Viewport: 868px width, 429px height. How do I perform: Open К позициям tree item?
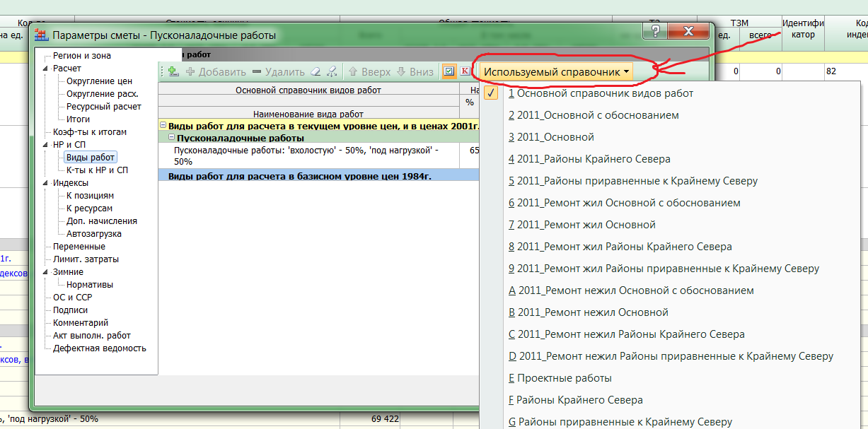tap(90, 196)
